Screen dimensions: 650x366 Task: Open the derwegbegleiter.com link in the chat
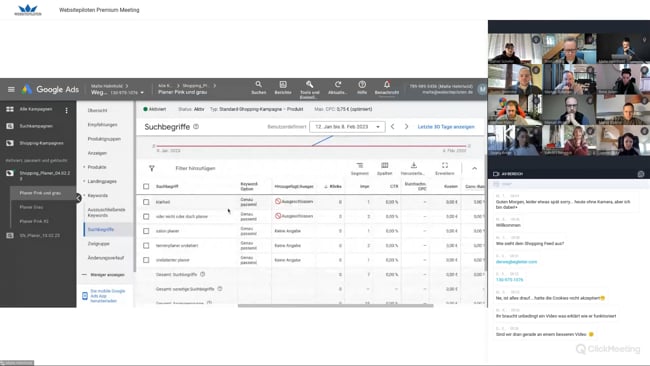coord(517,262)
